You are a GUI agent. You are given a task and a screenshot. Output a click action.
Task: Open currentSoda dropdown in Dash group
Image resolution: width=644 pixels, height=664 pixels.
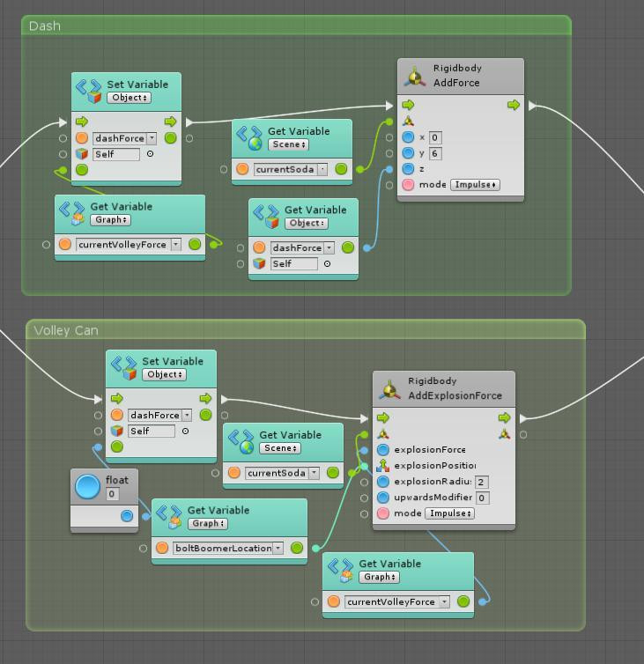(x=322, y=169)
